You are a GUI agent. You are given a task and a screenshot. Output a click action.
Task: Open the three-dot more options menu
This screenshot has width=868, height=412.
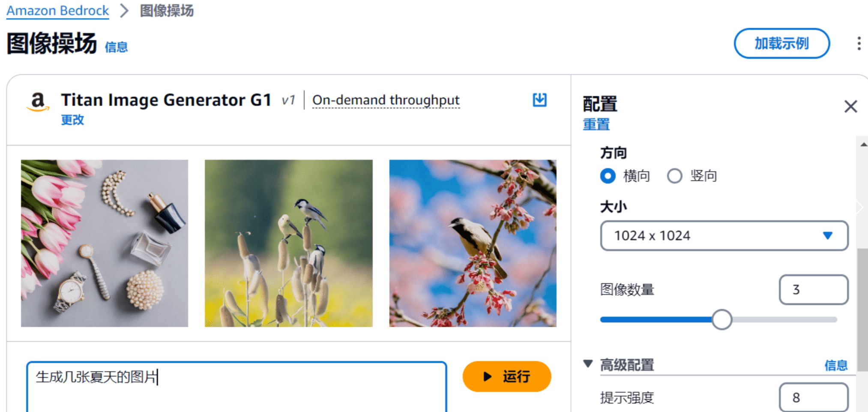coord(859,43)
